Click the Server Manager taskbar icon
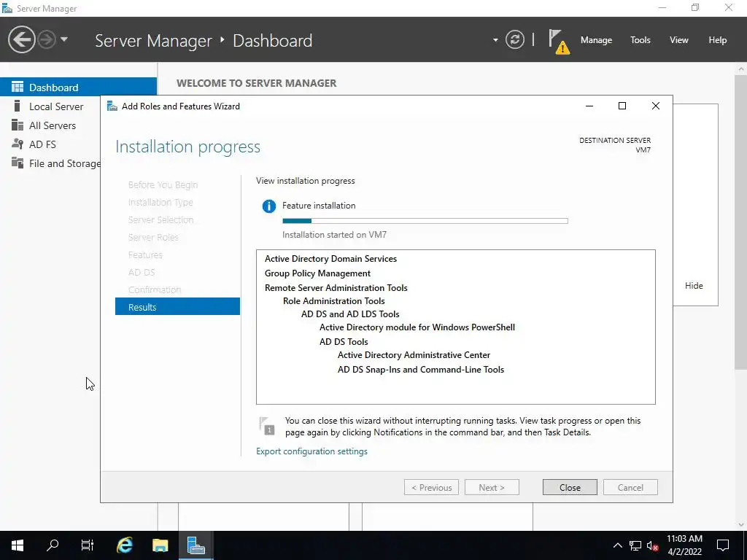 pyautogui.click(x=196, y=545)
